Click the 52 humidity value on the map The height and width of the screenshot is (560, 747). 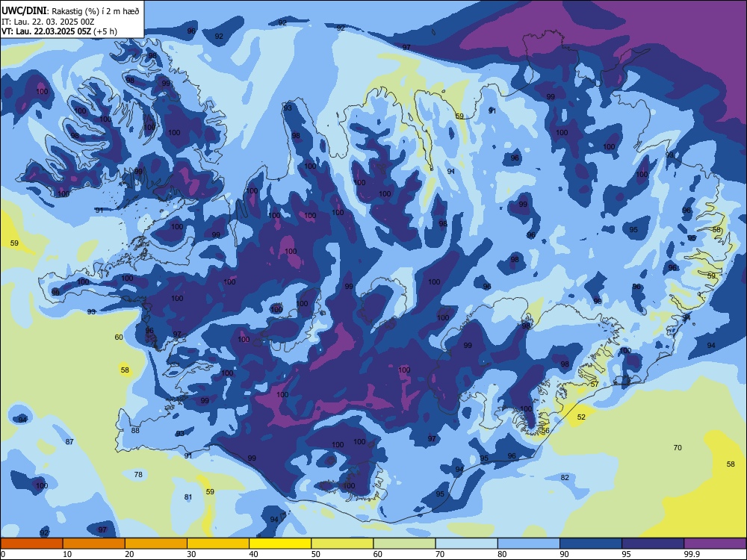coord(581,417)
